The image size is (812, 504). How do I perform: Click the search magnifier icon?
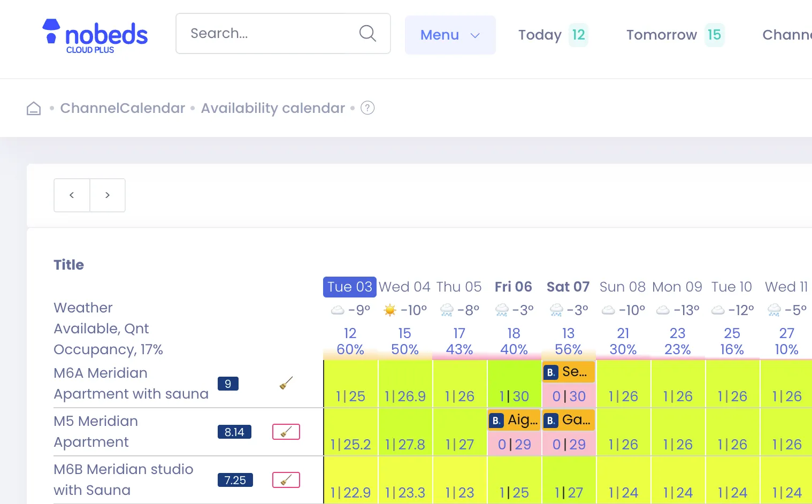[367, 33]
